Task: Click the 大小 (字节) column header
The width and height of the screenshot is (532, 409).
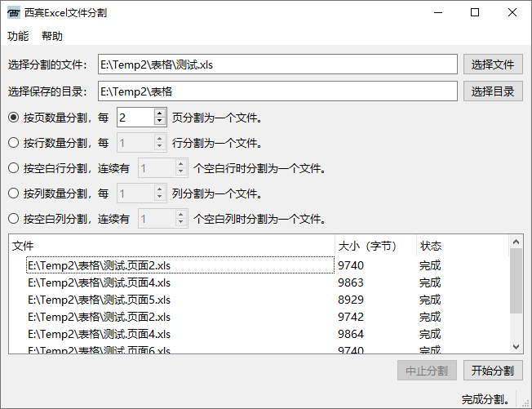Action: (x=375, y=246)
